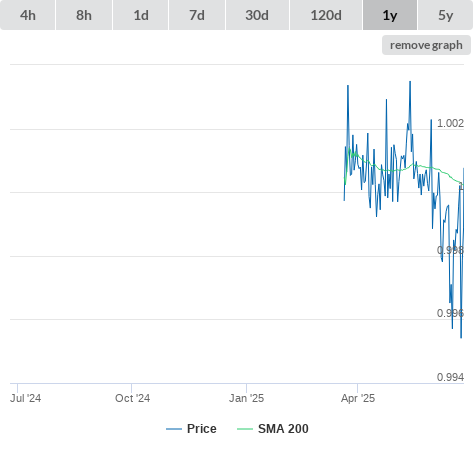
Task: Switch chart to 5y range
Action: 445,15
